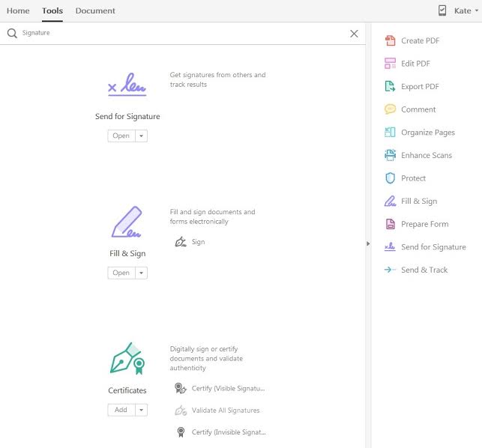Open the Comment speech bubble icon
This screenshot has width=482, height=448.
[390, 109]
